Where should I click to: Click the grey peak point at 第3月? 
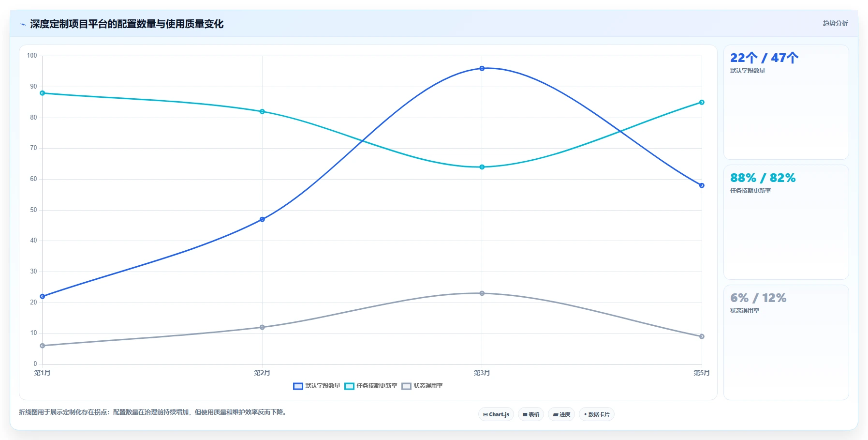tap(482, 293)
